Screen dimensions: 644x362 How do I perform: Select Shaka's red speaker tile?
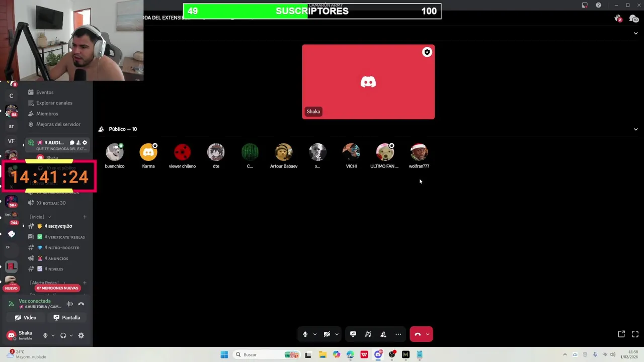[x=368, y=82]
